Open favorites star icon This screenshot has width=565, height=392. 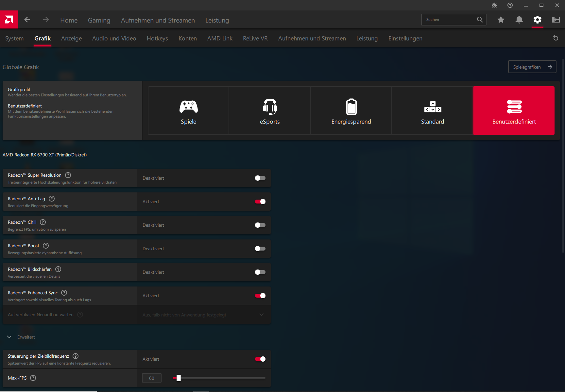pos(501,20)
